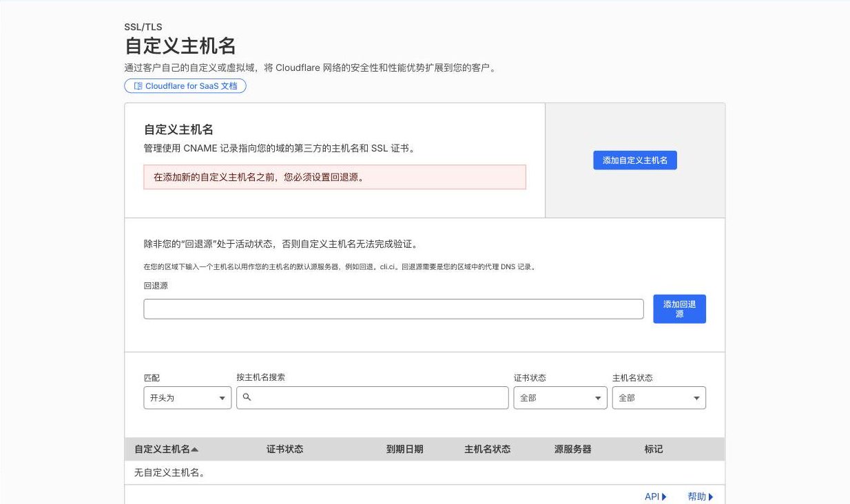This screenshot has height=504, width=850.
Task: Open Cloudflare for SaaS 文档 link
Action: click(x=185, y=86)
